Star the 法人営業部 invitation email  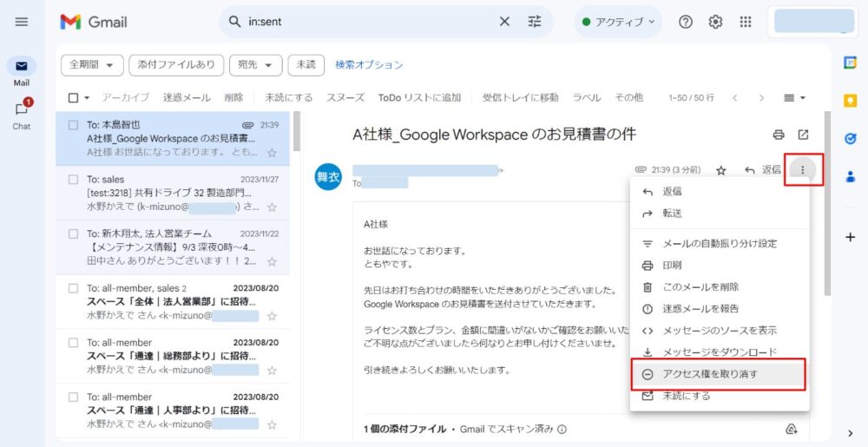(x=272, y=316)
